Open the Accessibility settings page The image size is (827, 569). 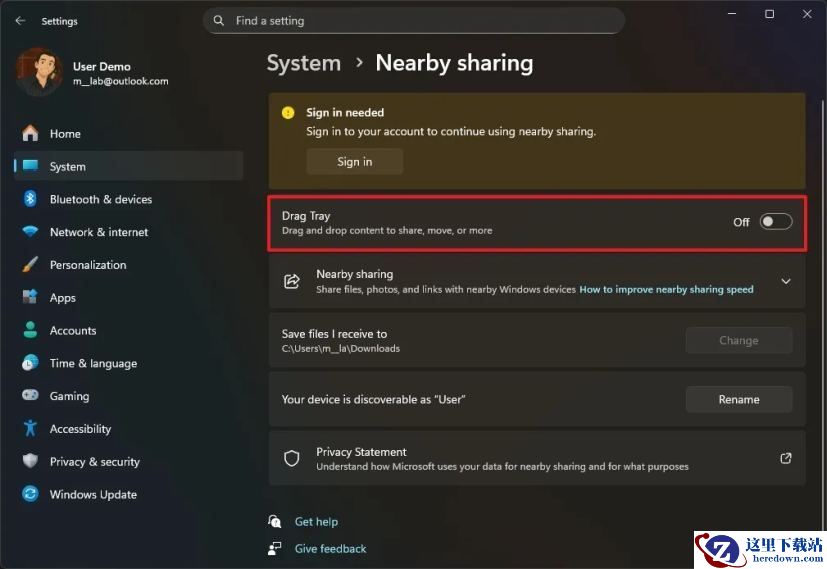point(80,429)
